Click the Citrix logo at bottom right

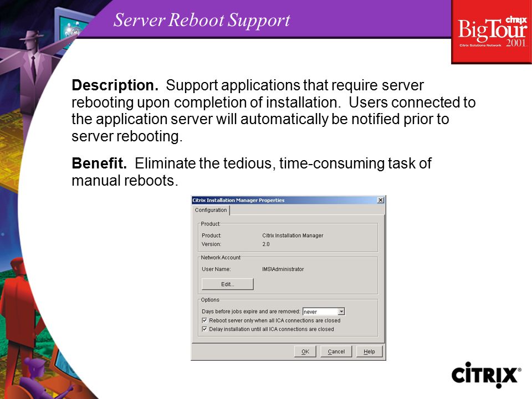[x=486, y=375]
